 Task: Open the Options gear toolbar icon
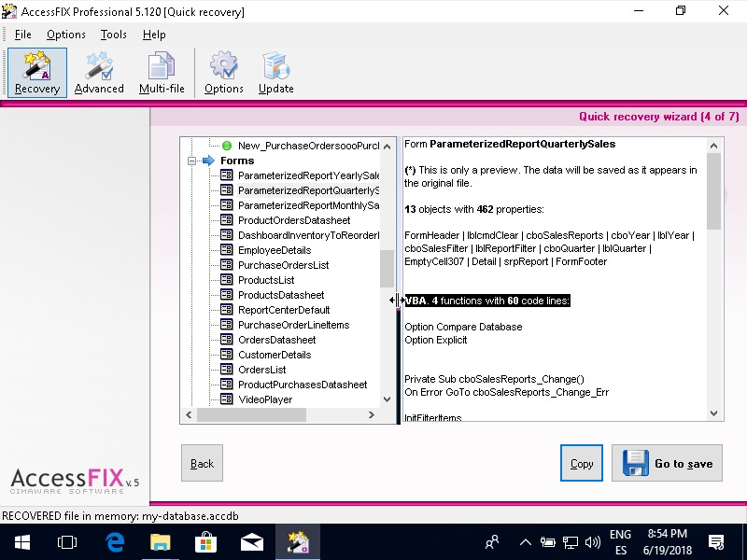pyautogui.click(x=224, y=73)
